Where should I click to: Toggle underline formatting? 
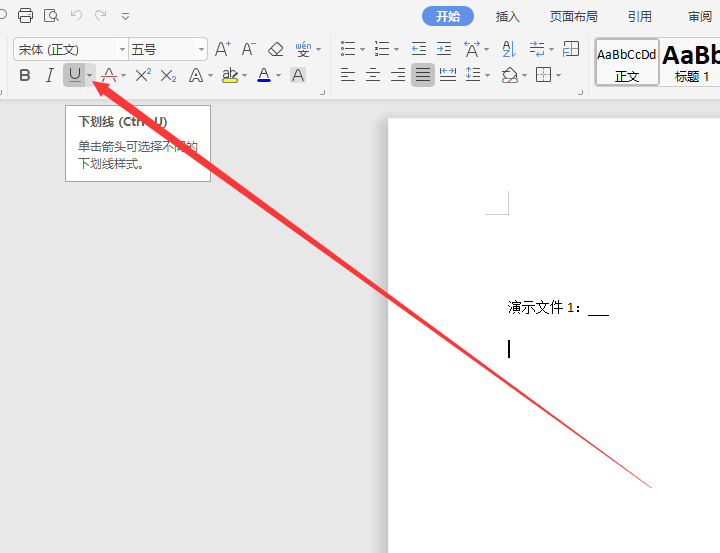coord(74,75)
